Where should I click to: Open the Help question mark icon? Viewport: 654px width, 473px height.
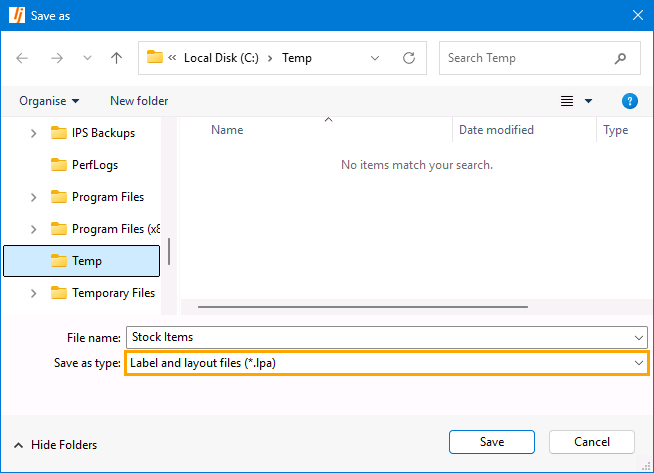(x=630, y=101)
